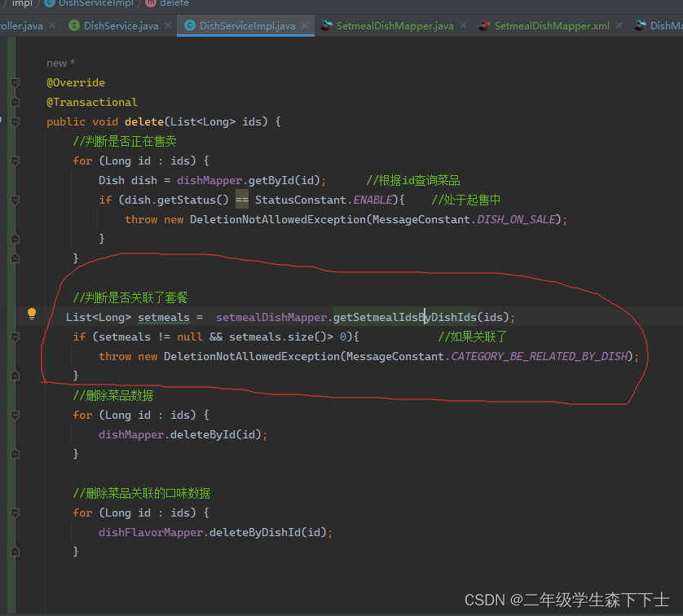
Task: Click the //如果关联了 comment
Action: point(472,337)
